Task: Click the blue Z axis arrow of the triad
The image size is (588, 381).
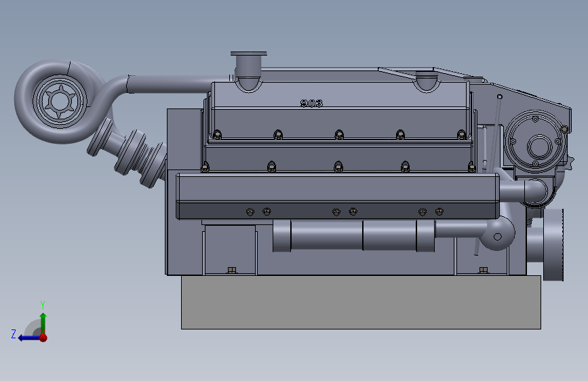Action: point(28,338)
